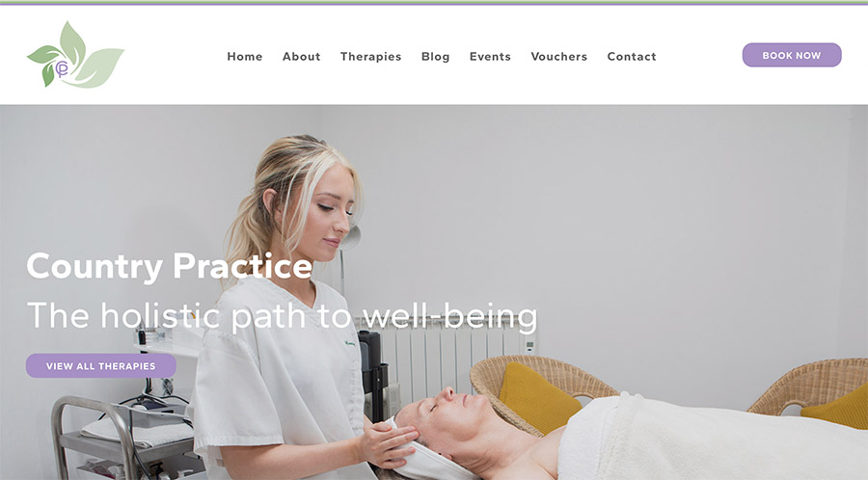Image resolution: width=868 pixels, height=480 pixels.
Task: Click the purple BOOK NOW button
Action: (x=792, y=55)
